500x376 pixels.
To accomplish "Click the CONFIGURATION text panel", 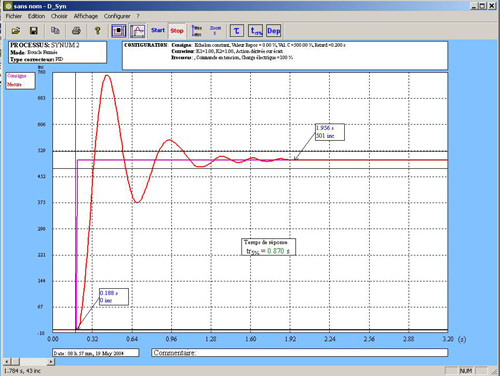I will click(285, 56).
